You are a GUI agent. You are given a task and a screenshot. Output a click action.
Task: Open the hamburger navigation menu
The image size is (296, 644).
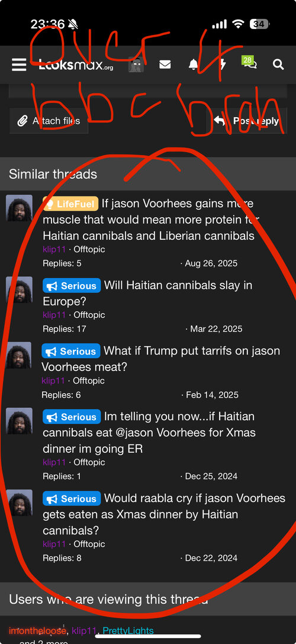pos(19,65)
